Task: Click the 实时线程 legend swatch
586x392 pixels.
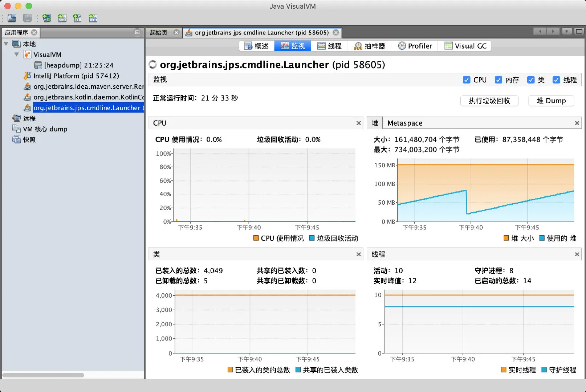Action: (504, 370)
